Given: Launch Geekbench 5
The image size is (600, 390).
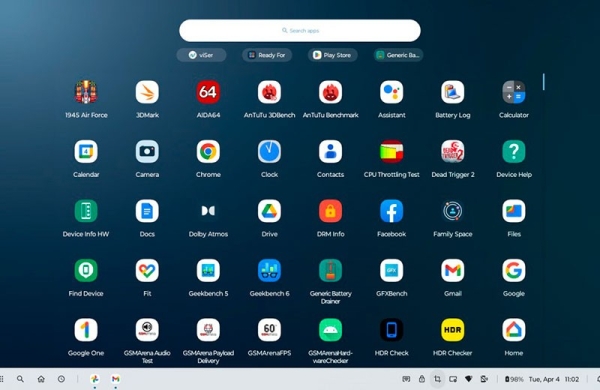Looking at the screenshot, I should click(208, 271).
